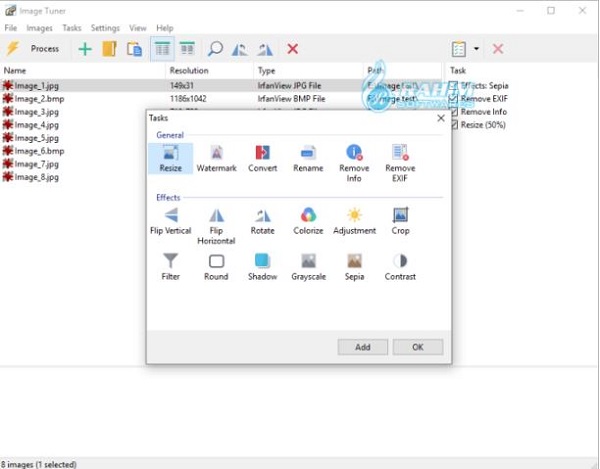Viewport: 600px width, 469px height.
Task: Select the Remove Info task icon
Action: coord(354,164)
